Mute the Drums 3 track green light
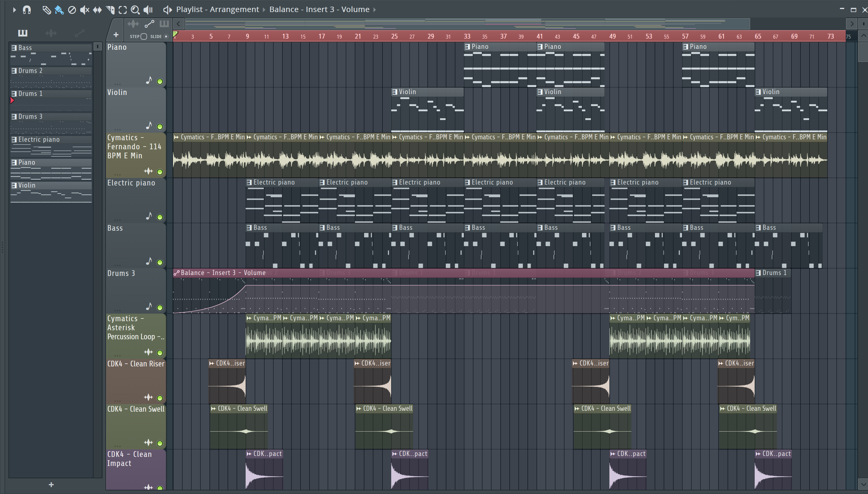The image size is (868, 494). point(160,308)
